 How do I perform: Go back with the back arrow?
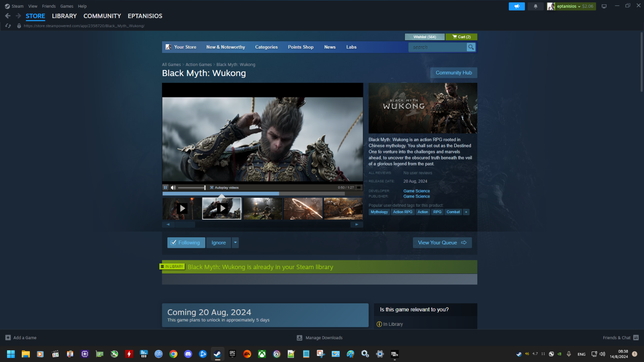(8, 16)
